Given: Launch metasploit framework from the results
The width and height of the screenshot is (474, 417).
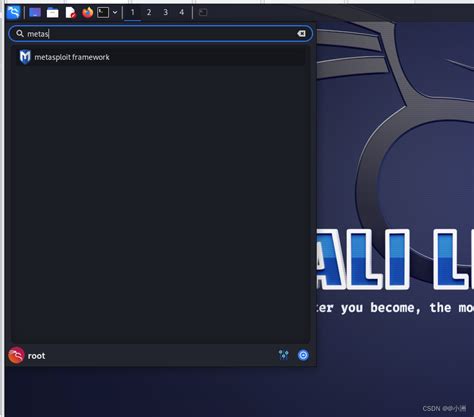Looking at the screenshot, I should pyautogui.click(x=160, y=57).
